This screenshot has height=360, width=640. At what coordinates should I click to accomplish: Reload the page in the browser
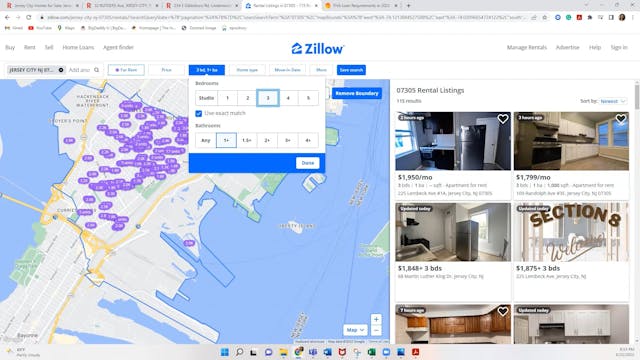(29, 18)
